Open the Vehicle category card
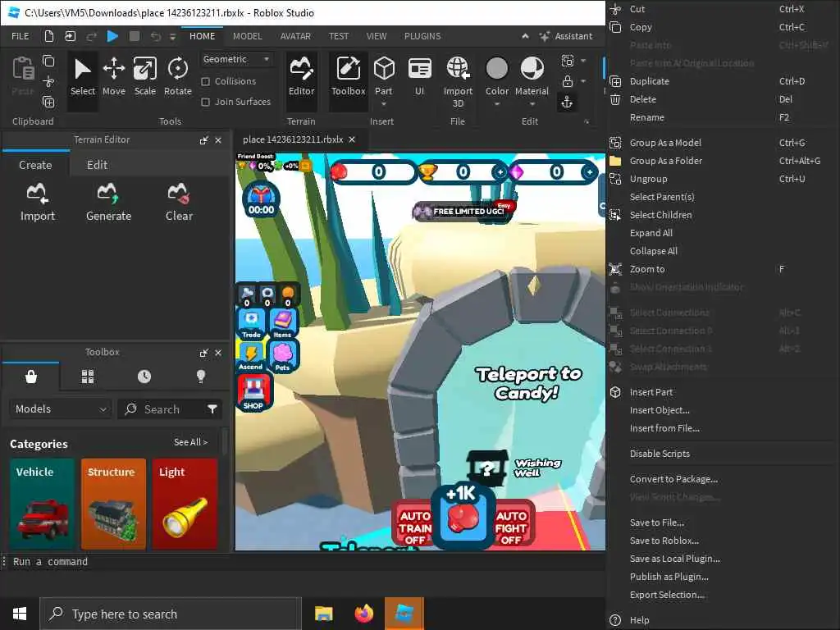 pyautogui.click(x=42, y=504)
